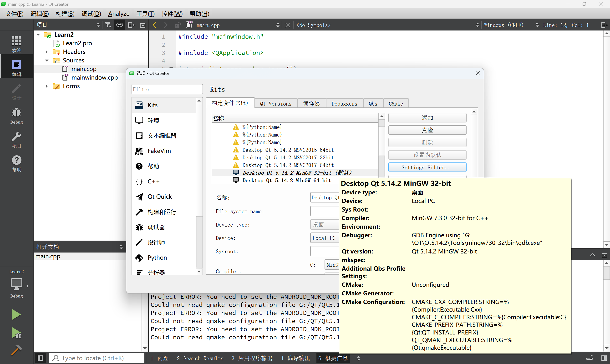Click the Settings Filter... button

[427, 167]
